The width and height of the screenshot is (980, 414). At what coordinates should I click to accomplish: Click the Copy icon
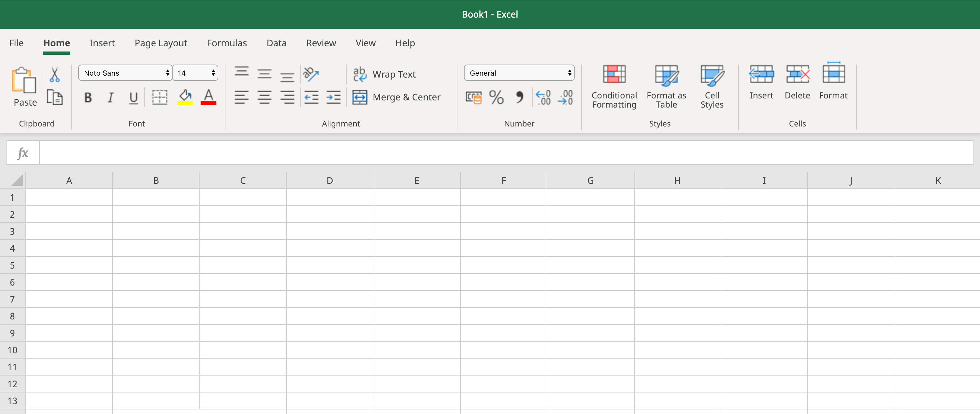[55, 97]
